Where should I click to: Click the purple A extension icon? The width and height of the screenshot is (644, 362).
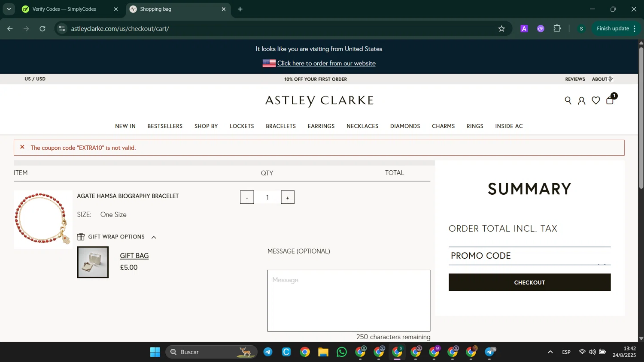pos(524,29)
